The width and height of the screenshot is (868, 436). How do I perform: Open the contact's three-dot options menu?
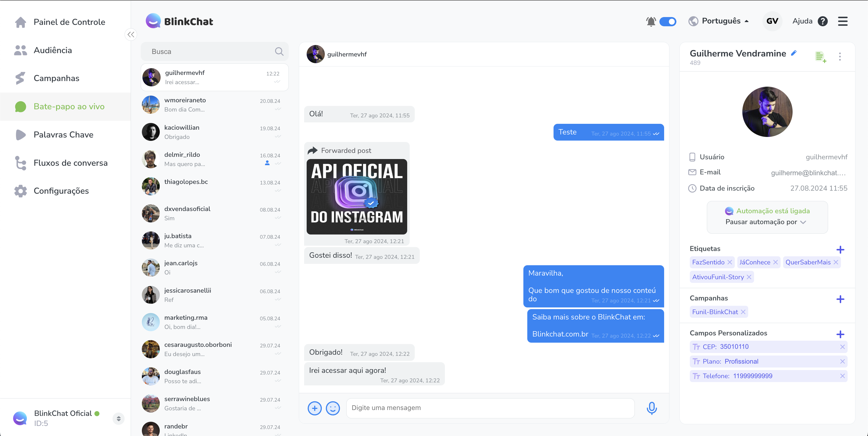[x=840, y=56]
